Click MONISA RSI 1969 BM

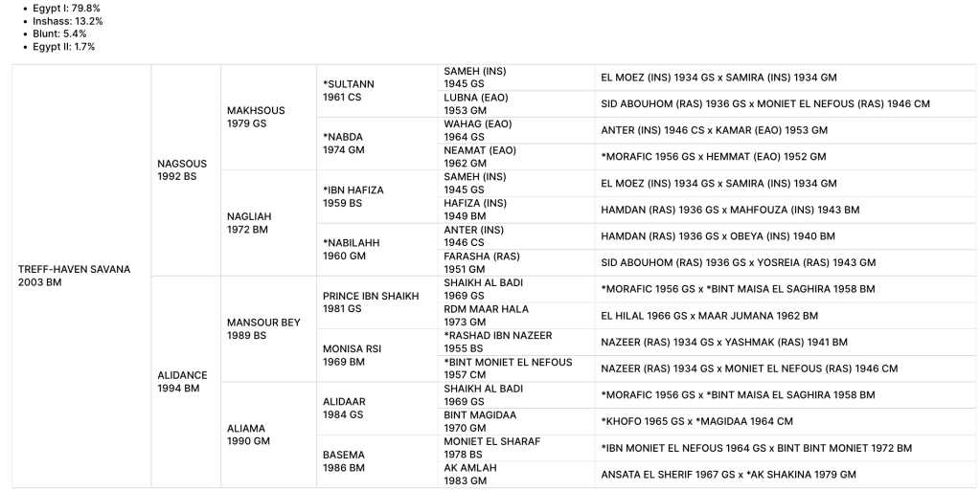coord(352,355)
